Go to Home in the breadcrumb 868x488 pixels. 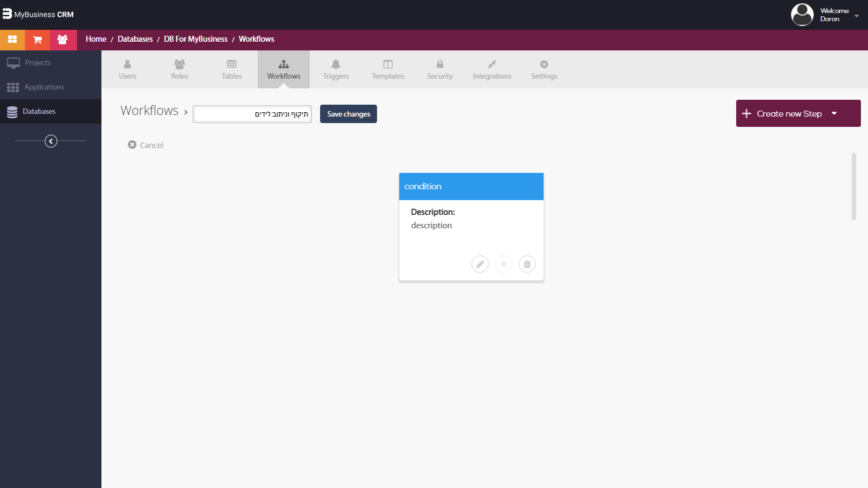96,39
